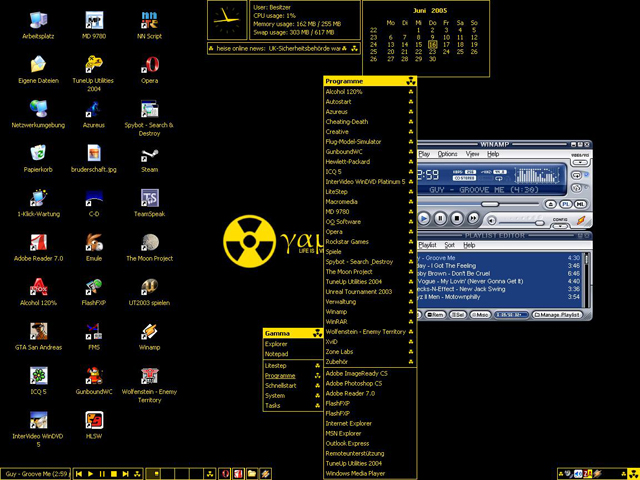
Task: Click the Sel button in Playlist Editor
Action: point(458,315)
